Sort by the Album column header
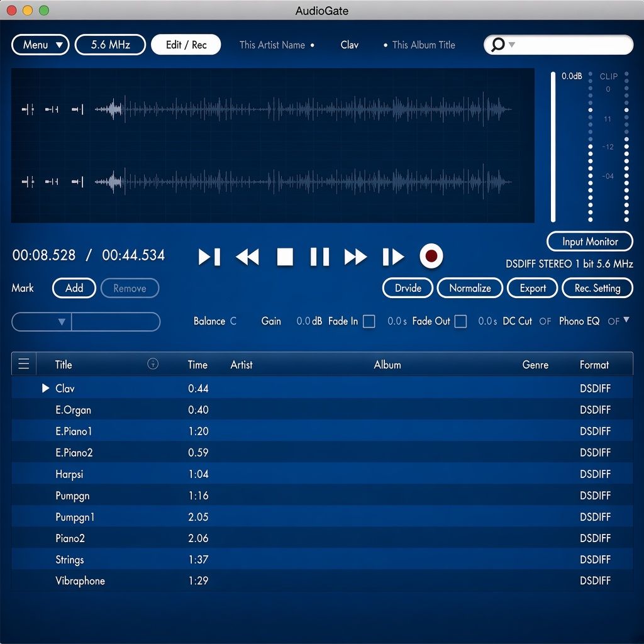 pos(387,364)
